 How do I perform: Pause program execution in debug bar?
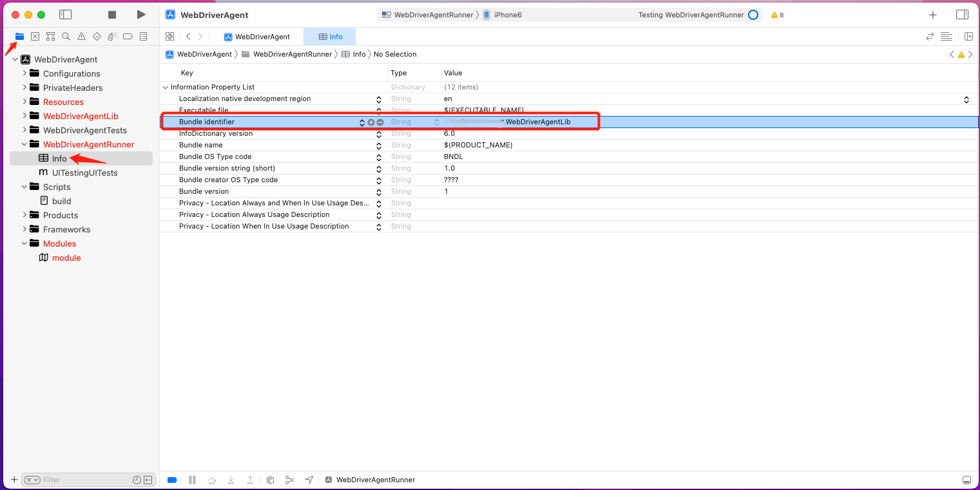(x=192, y=480)
